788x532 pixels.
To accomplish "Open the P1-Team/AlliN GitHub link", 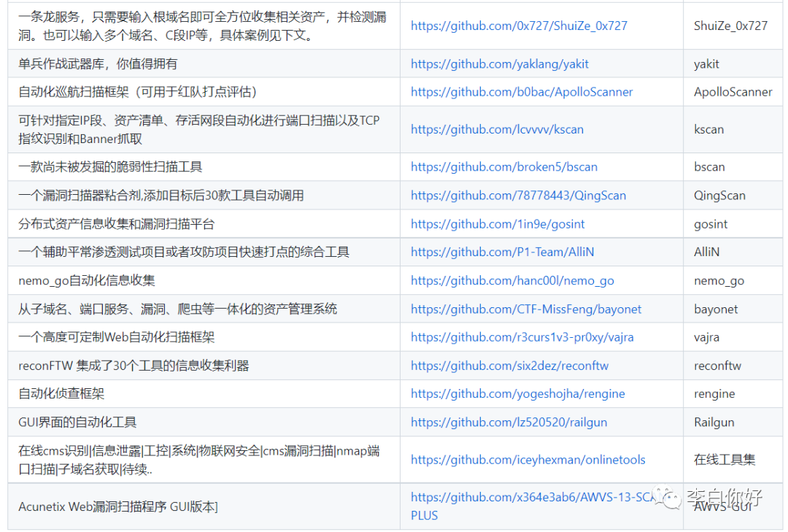I will pos(502,252).
